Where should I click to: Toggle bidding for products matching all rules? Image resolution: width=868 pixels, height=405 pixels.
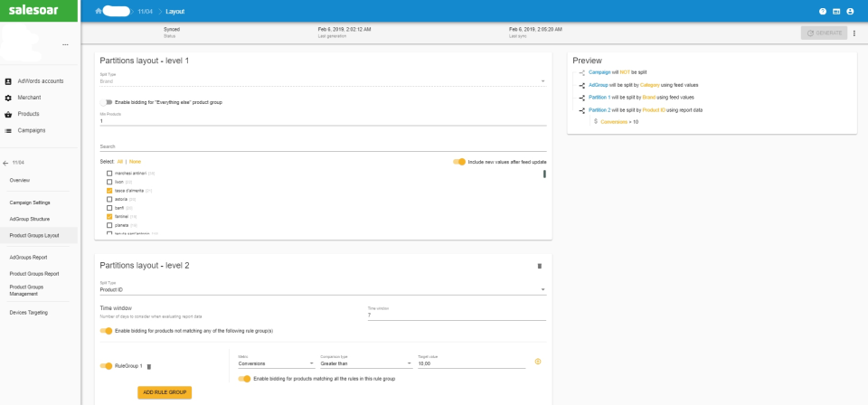(244, 379)
